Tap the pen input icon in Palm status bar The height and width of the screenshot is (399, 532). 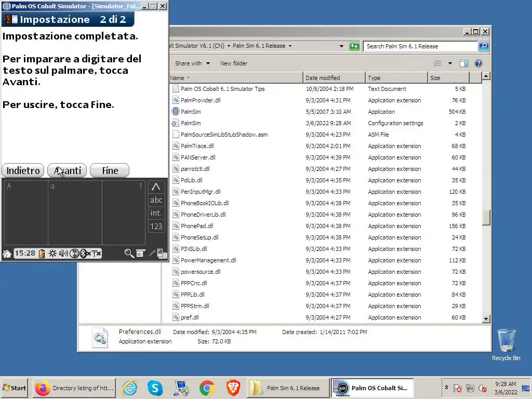coord(152,253)
